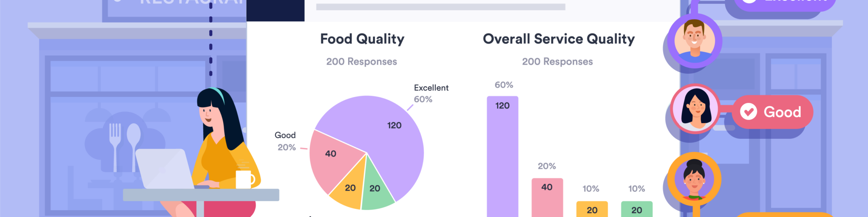This screenshot has height=217, width=868.
Task: Click the pink 40 bar in bar chart
Action: click(547, 197)
